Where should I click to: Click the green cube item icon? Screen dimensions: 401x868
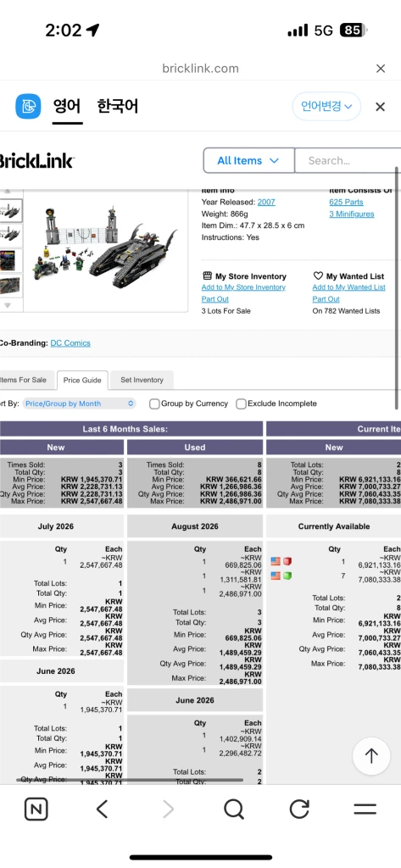[x=287, y=576]
